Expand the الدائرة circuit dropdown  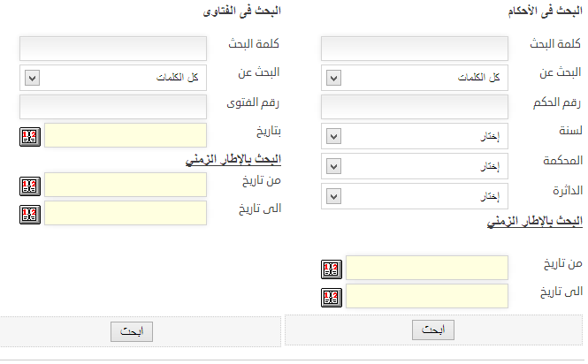tap(415, 196)
